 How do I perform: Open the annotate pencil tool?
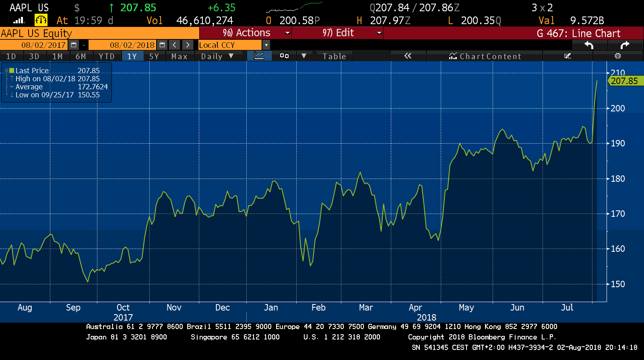click(x=568, y=56)
